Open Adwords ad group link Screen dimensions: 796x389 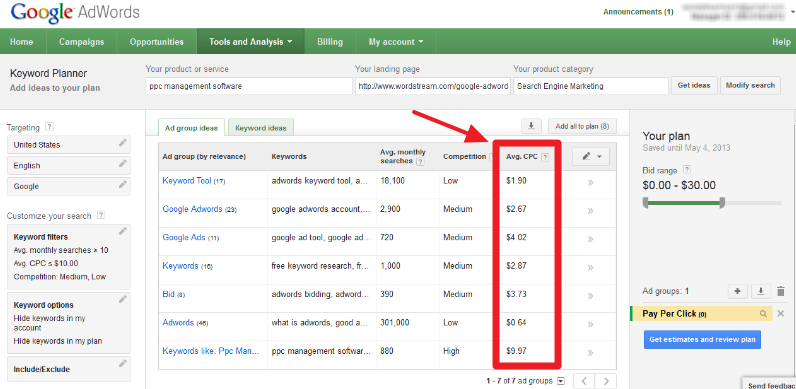pos(178,322)
